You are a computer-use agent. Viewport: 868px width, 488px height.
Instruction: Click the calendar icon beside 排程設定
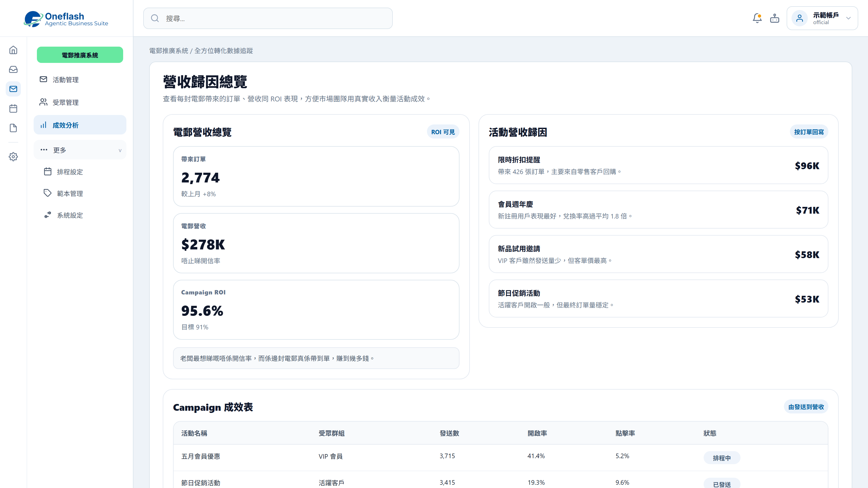click(x=48, y=171)
